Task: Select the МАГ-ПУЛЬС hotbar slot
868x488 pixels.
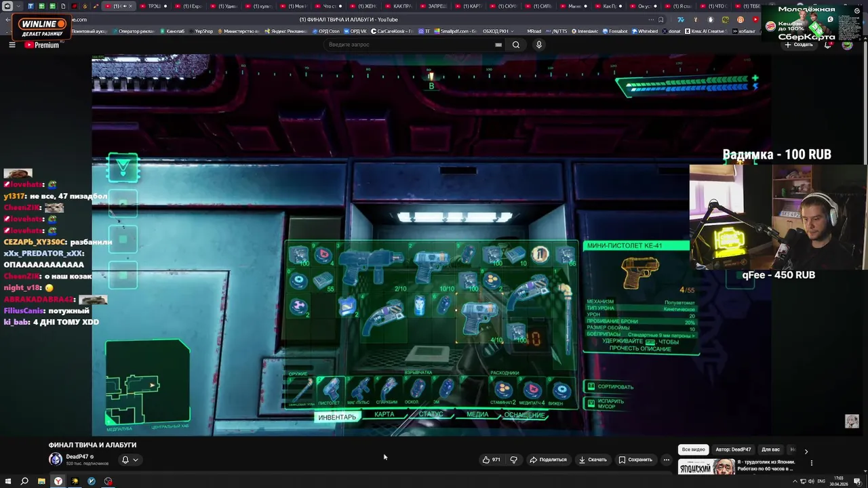Action: click(359, 390)
